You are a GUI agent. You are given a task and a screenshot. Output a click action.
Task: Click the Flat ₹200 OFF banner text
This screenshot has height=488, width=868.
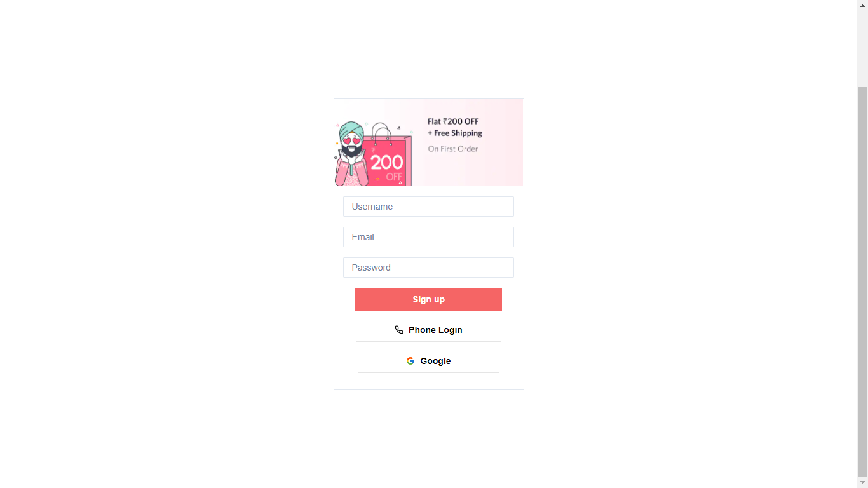453,121
